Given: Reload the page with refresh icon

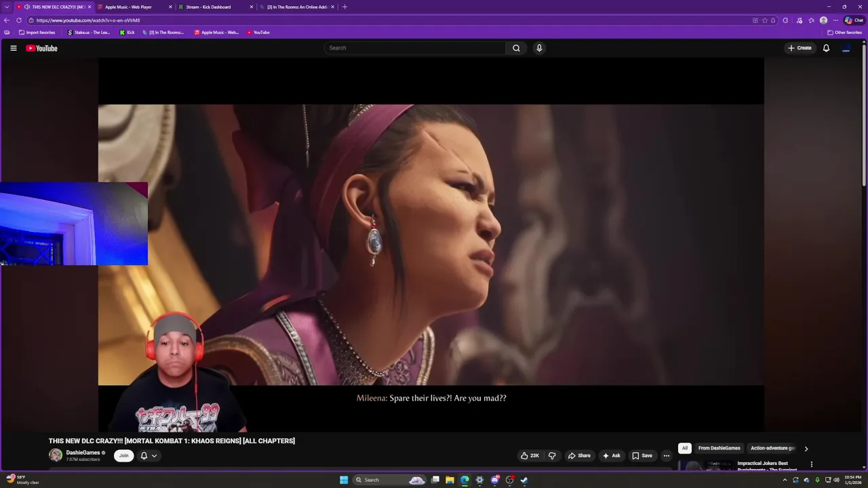Looking at the screenshot, I should [x=19, y=20].
